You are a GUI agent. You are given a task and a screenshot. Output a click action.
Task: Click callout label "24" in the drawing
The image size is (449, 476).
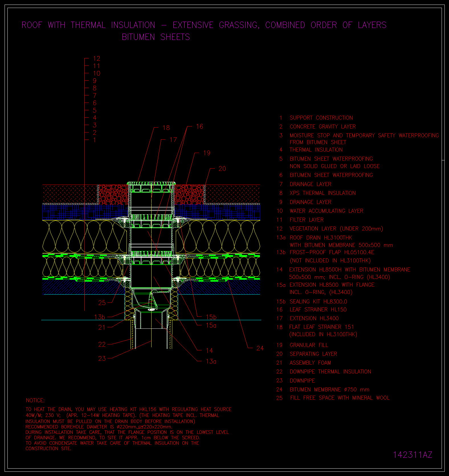click(x=260, y=348)
